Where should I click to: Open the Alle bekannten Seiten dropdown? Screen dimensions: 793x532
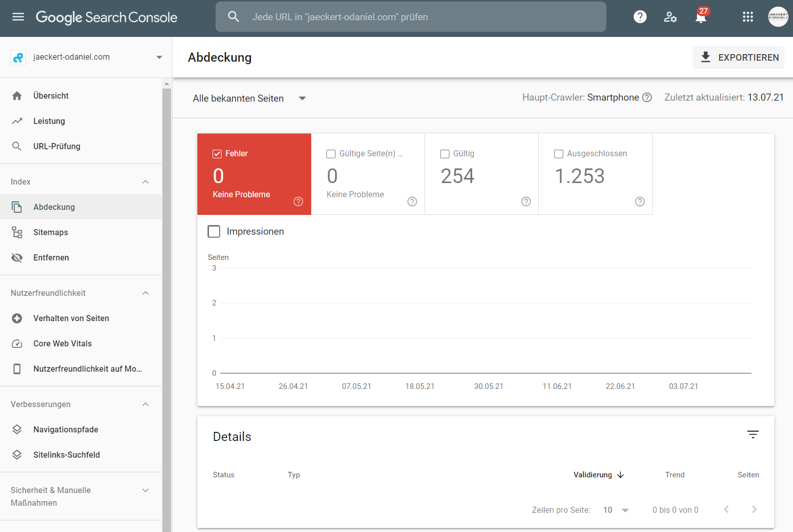(x=249, y=98)
